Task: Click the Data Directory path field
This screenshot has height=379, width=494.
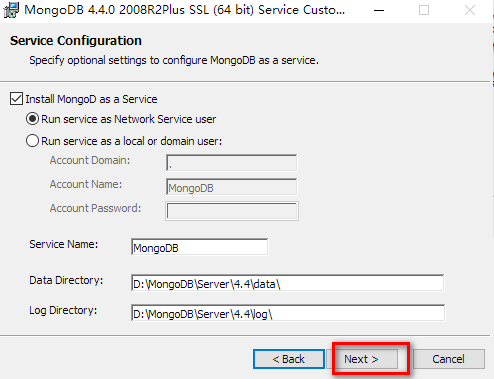Action: 287,283
